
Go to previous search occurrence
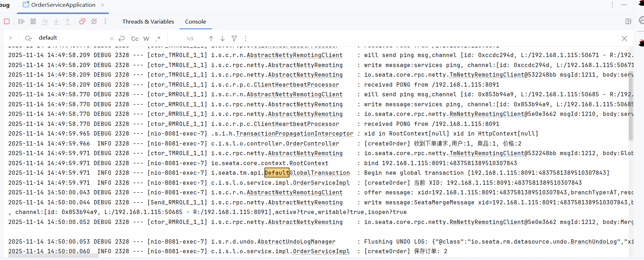211,38
